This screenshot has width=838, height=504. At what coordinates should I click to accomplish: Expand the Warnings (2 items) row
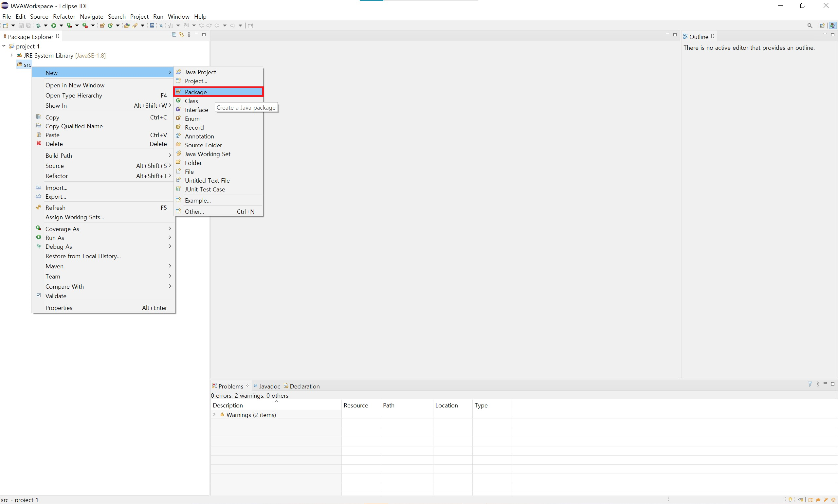214,415
